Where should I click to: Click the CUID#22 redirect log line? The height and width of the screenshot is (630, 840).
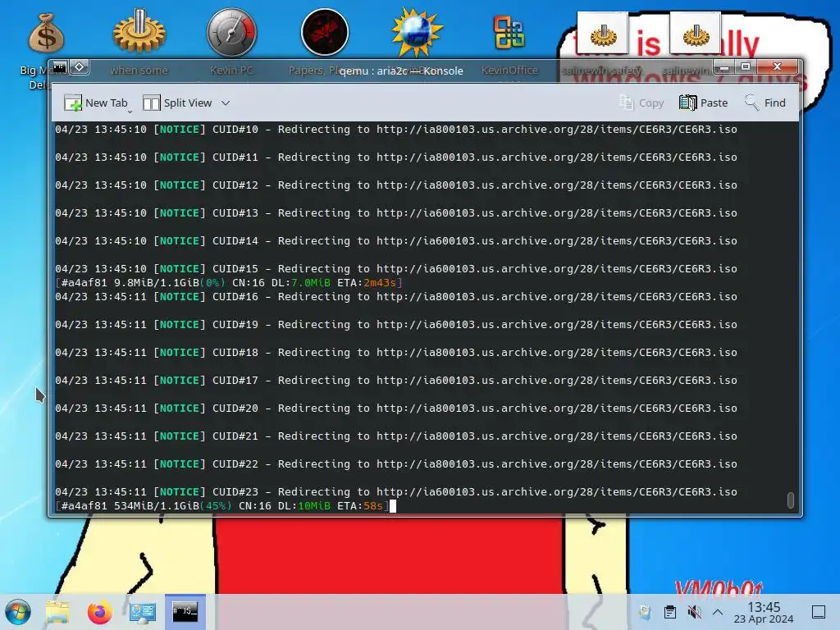(x=396, y=463)
